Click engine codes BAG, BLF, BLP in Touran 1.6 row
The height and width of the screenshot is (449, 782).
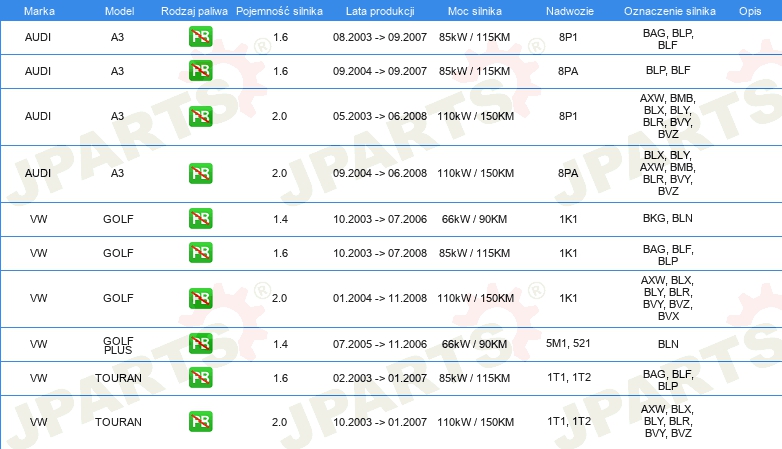[x=668, y=380]
